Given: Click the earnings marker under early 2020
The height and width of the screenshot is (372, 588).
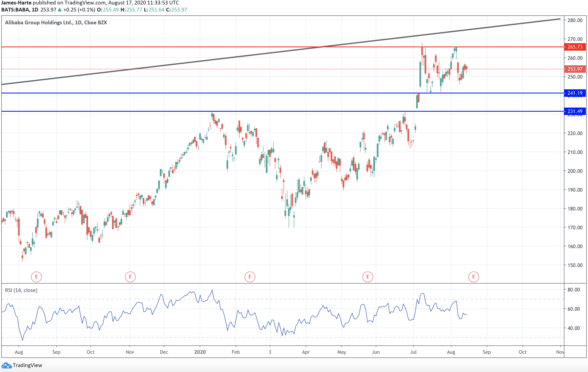Looking at the screenshot, I should point(250,277).
